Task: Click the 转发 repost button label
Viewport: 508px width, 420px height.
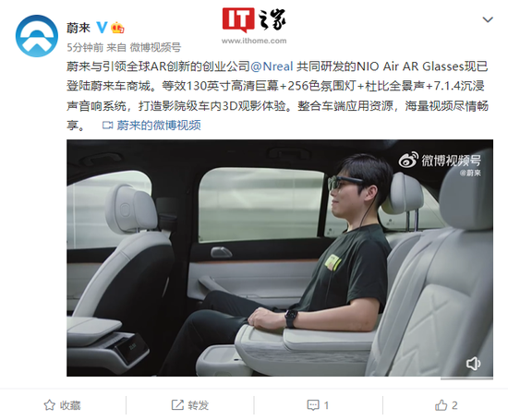Action: tap(199, 405)
